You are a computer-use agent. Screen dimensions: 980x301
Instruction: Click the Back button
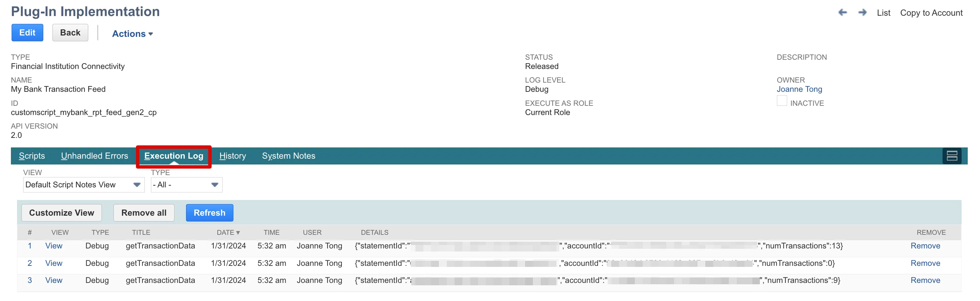[71, 33]
